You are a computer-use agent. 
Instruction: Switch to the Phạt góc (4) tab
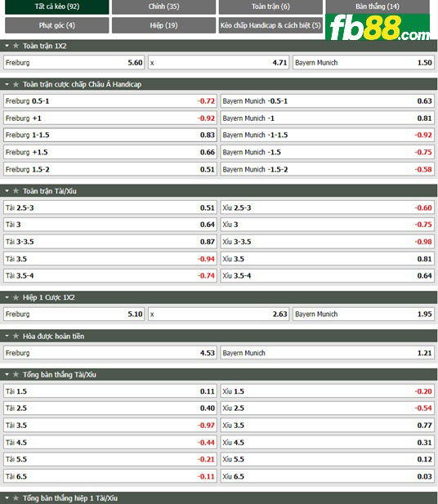pyautogui.click(x=57, y=25)
